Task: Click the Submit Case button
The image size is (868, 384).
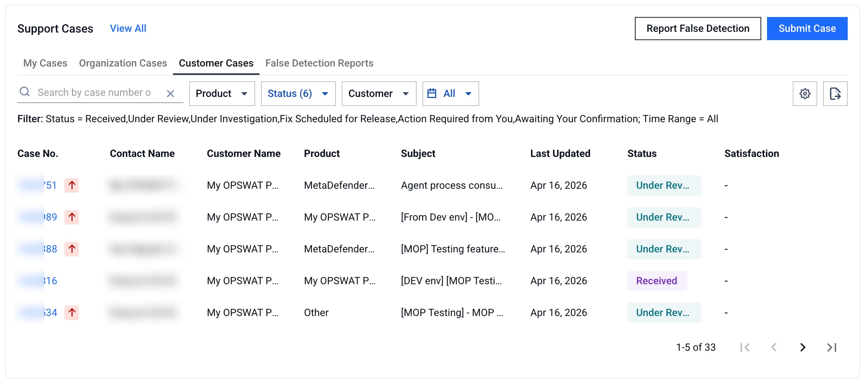Action: (807, 29)
